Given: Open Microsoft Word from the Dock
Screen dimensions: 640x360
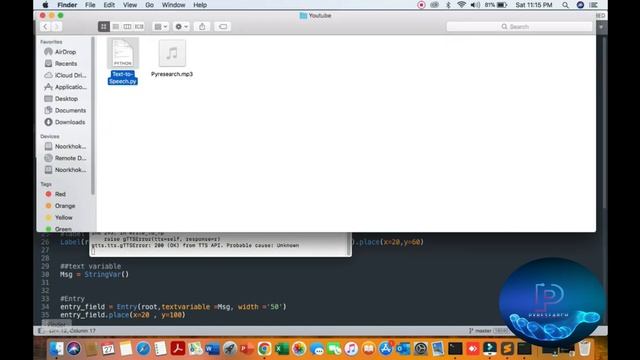Looking at the screenshot, I should (x=212, y=349).
